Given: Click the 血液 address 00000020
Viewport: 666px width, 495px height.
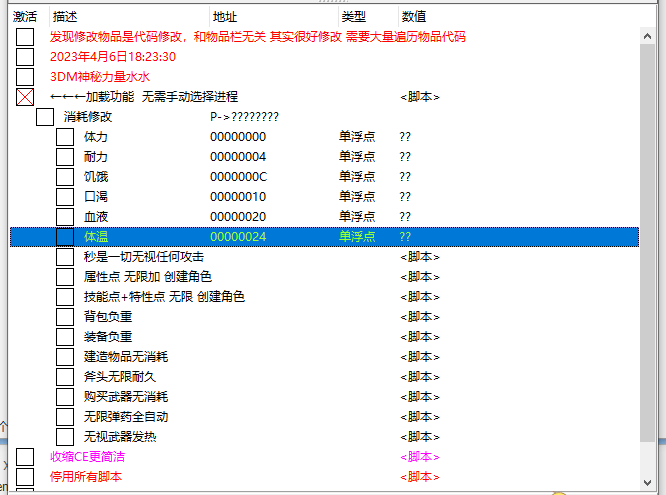Looking at the screenshot, I should (238, 217).
